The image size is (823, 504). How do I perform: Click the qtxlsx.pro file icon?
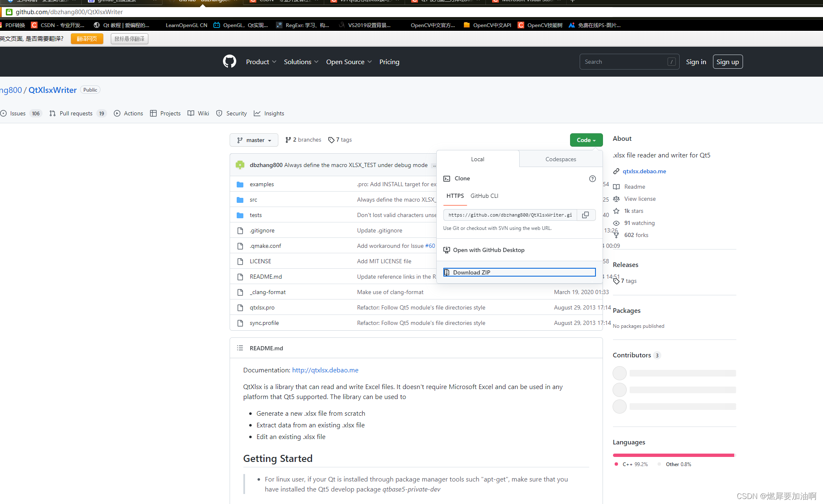(x=240, y=308)
